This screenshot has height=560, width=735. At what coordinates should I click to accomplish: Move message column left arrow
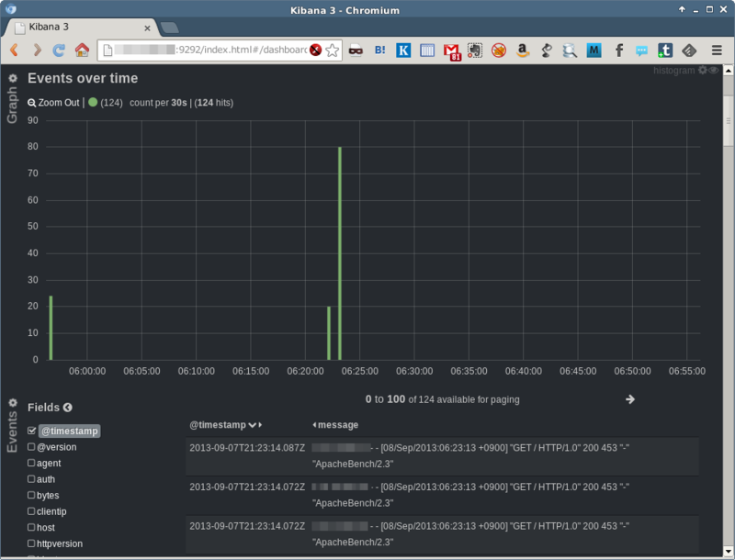pyautogui.click(x=314, y=425)
